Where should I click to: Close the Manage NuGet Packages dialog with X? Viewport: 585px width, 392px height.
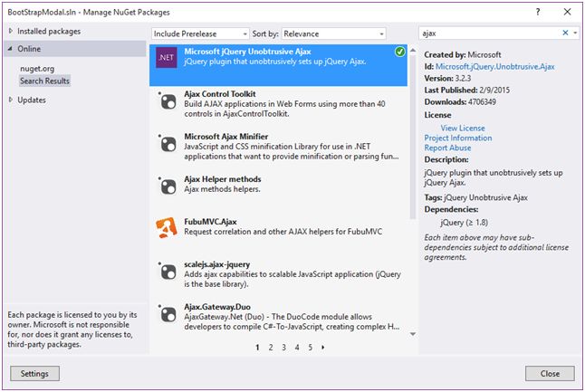coord(567,12)
